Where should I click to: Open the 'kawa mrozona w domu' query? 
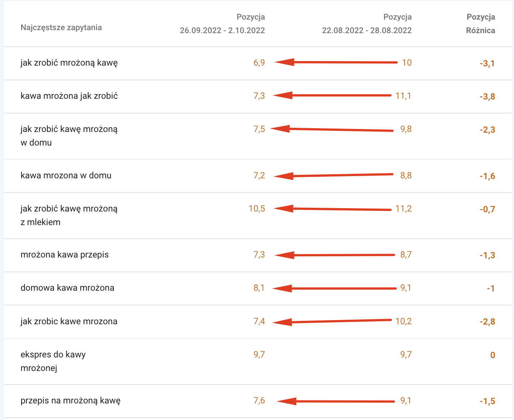click(x=66, y=175)
